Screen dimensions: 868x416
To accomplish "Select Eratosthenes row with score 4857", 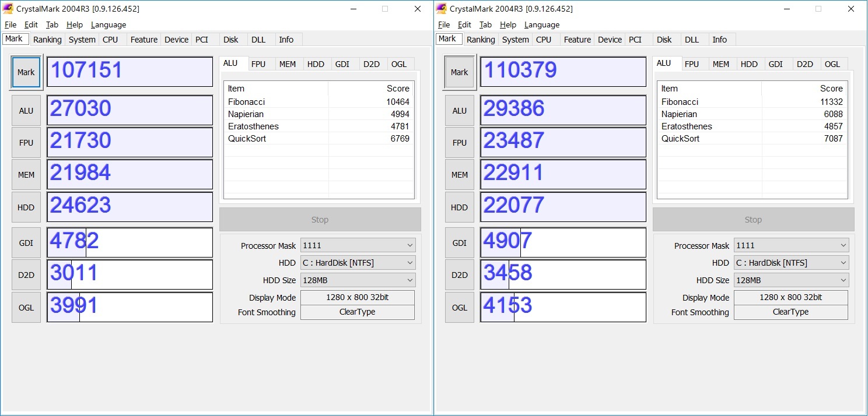I will coord(752,126).
